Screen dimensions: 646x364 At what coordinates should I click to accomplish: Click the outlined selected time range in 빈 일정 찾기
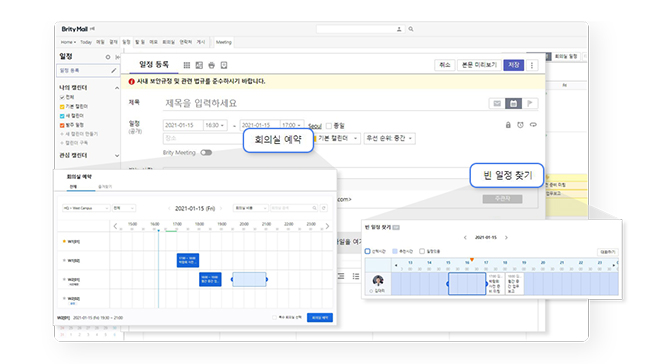(x=467, y=284)
